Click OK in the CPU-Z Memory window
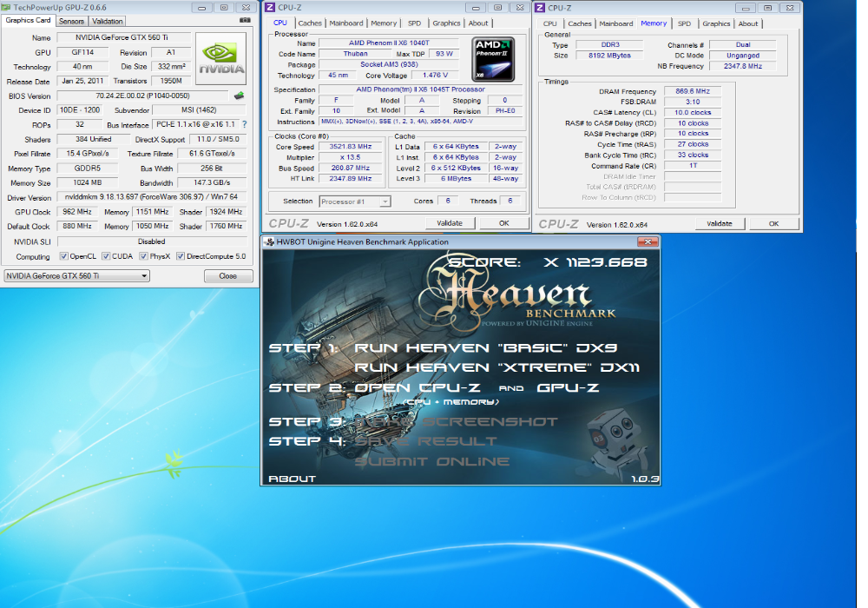Viewport: 868px width, 608px height. coord(774,224)
